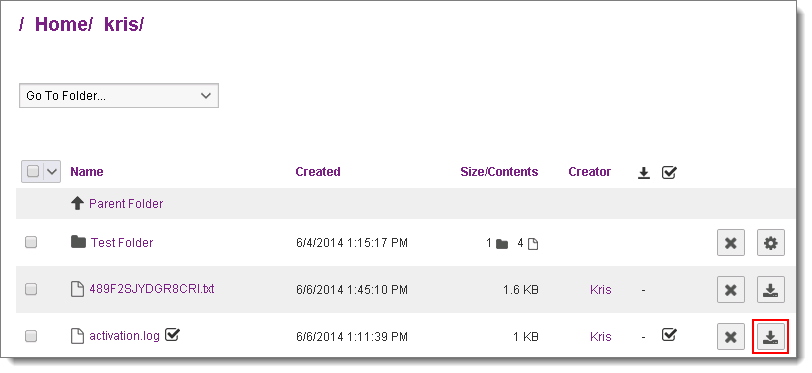Select the activation.log row checkbox
Screen dimensions: 812x373
coord(31,337)
